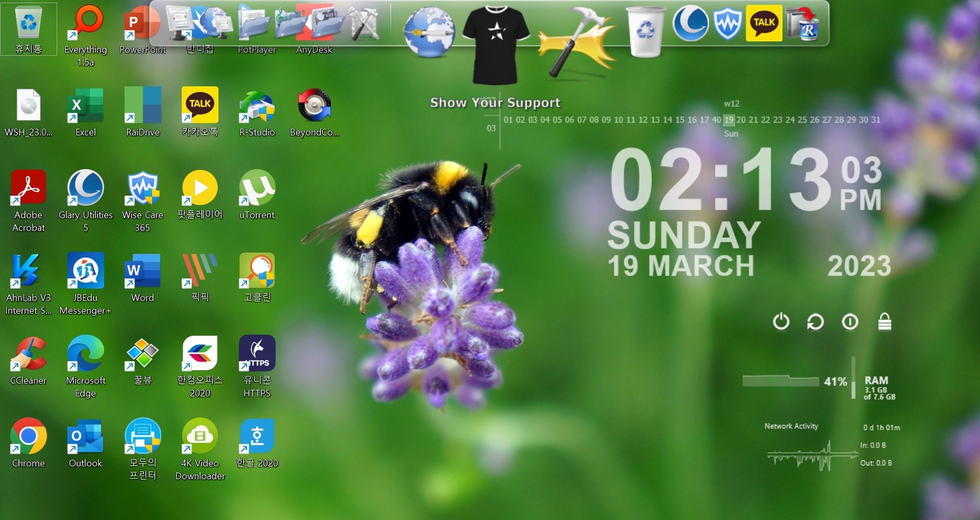Screen dimensions: 980x520
Task: Click the w12 week label
Action: click(731, 104)
